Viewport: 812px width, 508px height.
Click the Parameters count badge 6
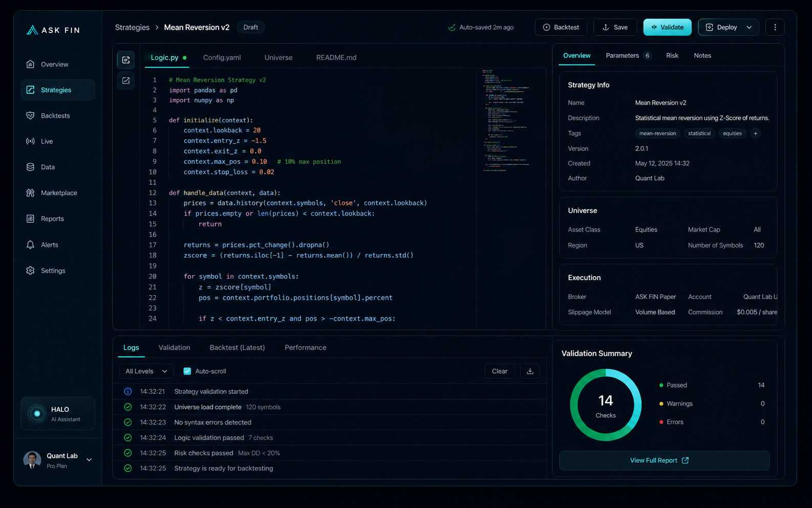pyautogui.click(x=647, y=56)
